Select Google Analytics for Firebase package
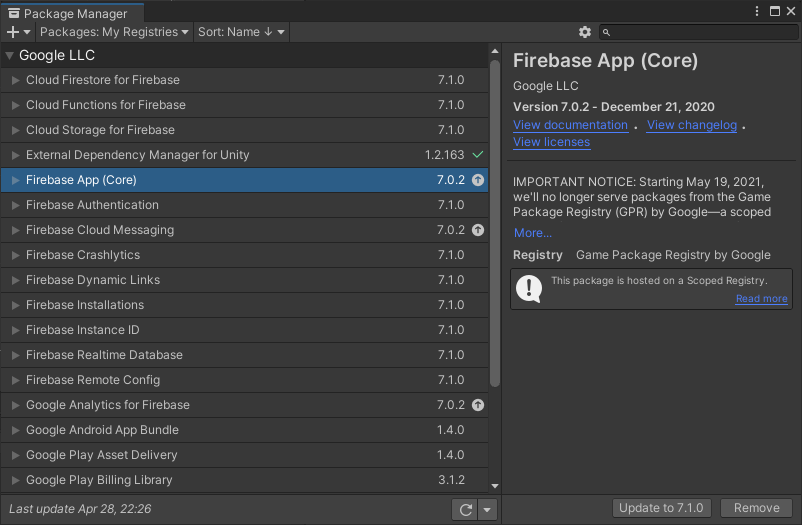This screenshot has width=802, height=525. point(244,405)
